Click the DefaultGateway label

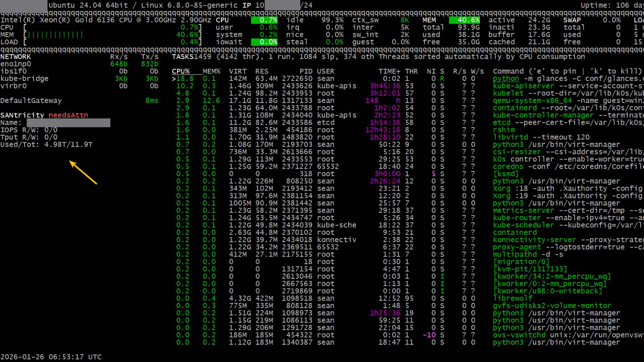[x=31, y=101]
